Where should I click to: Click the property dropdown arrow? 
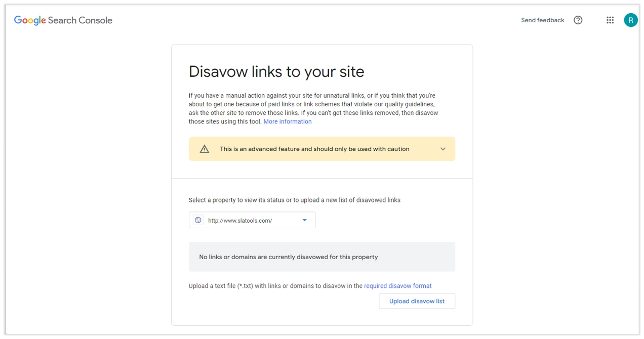[304, 220]
